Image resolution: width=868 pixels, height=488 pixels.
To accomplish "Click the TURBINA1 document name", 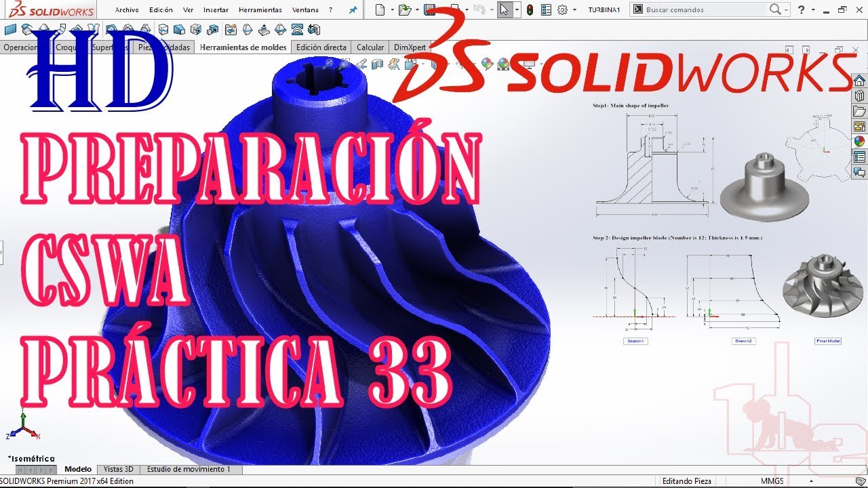I will point(604,10).
